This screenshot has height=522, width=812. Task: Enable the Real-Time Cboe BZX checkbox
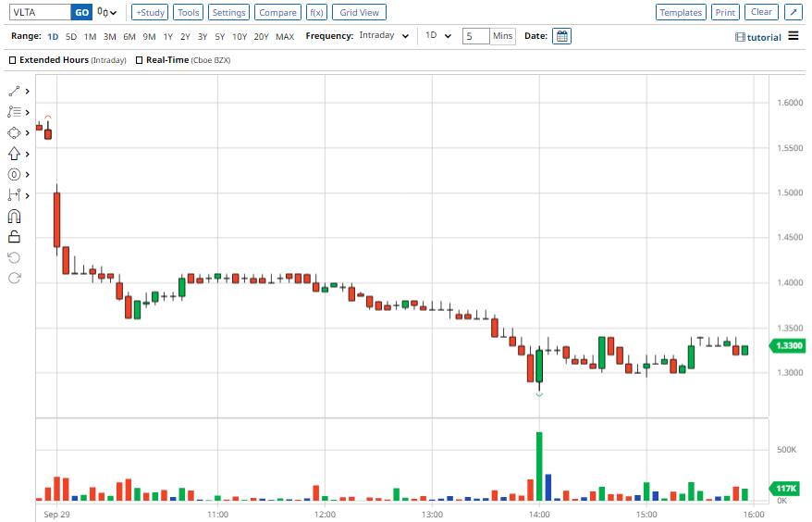tap(139, 60)
